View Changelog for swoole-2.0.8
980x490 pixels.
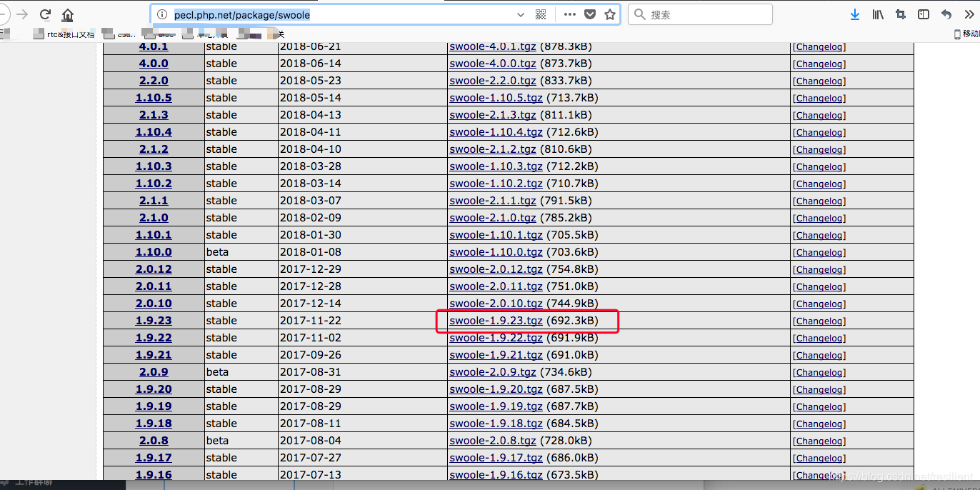coord(819,441)
